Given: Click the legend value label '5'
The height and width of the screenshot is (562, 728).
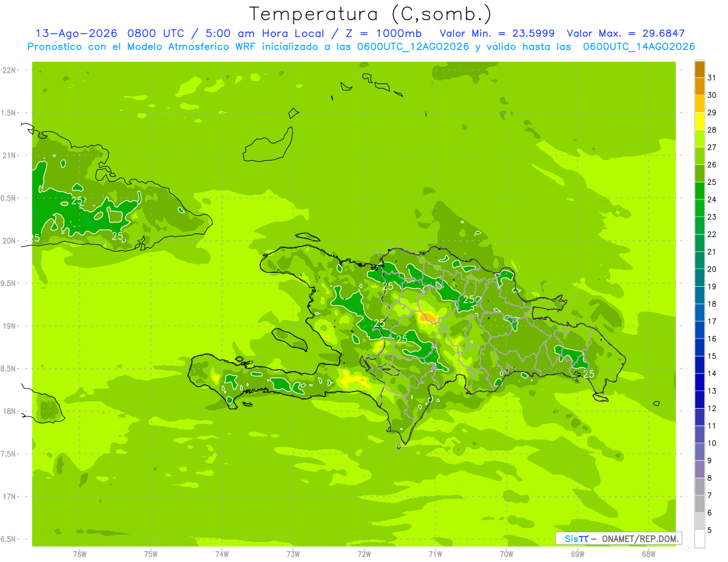Looking at the screenshot, I should (710, 530).
